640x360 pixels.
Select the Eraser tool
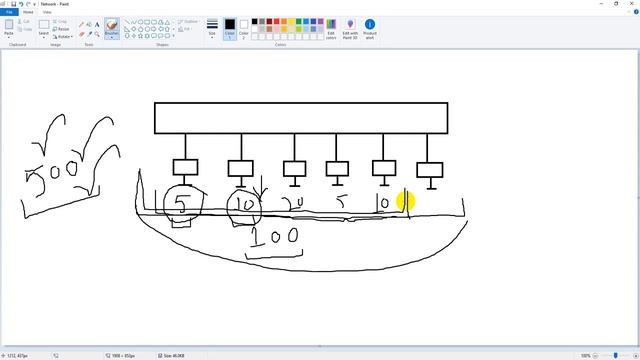(82, 34)
